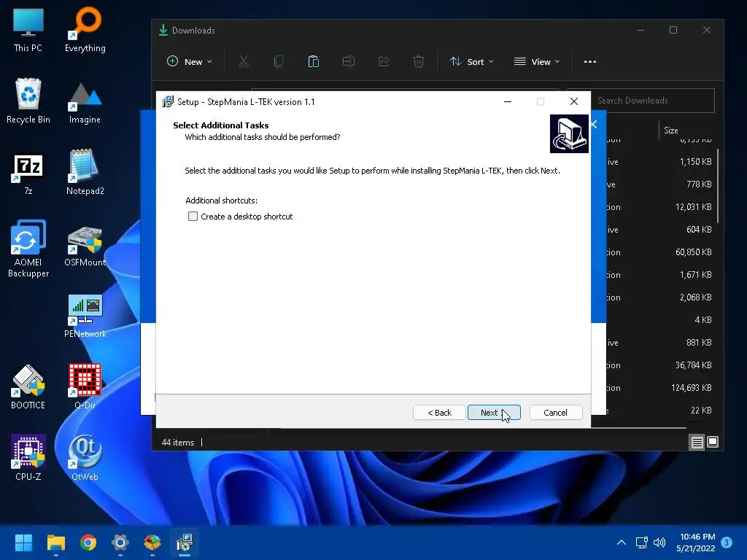The height and width of the screenshot is (560, 747).
Task: Open the clock showing 10:46 PM
Action: coord(695,542)
